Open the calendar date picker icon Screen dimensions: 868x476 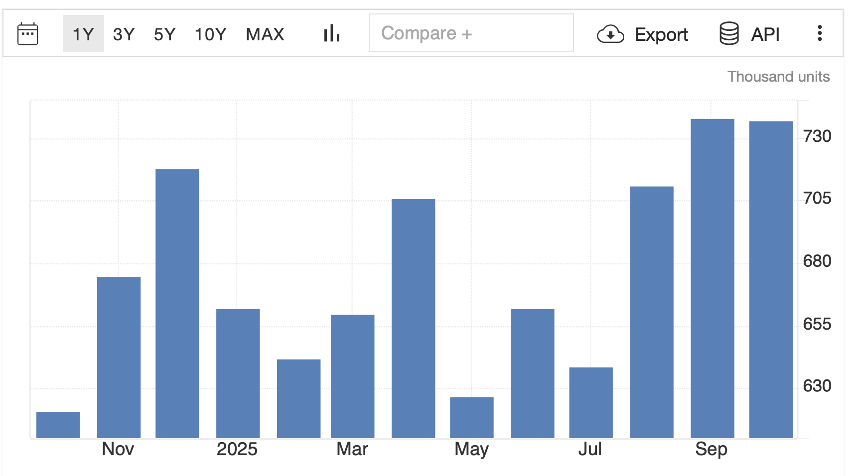(27, 34)
